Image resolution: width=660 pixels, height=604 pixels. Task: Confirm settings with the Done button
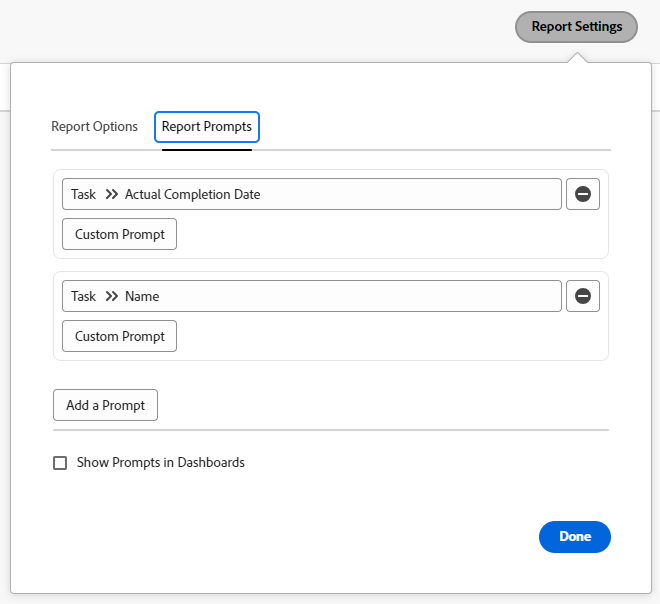[575, 537]
